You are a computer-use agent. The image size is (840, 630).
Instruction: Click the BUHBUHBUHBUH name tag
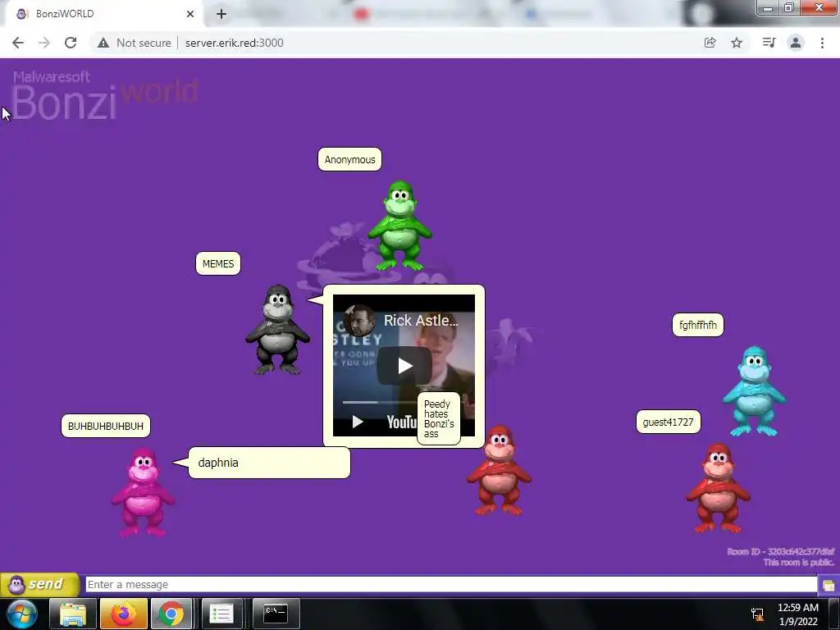coord(106,427)
